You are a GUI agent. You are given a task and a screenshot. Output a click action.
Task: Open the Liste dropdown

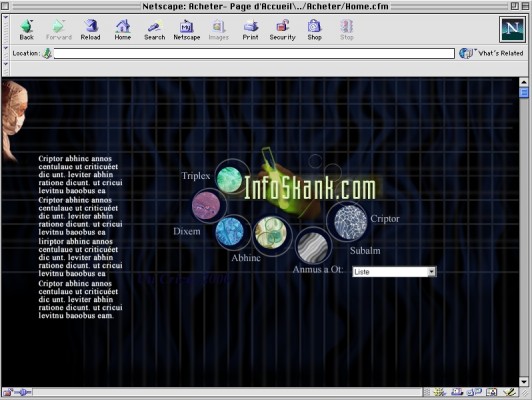click(x=394, y=272)
